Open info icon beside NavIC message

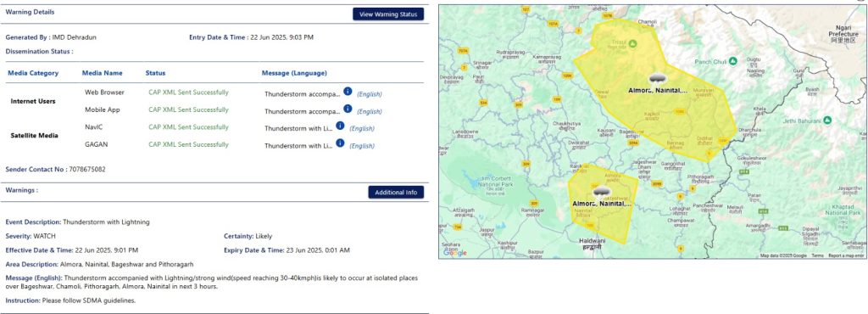(x=340, y=126)
